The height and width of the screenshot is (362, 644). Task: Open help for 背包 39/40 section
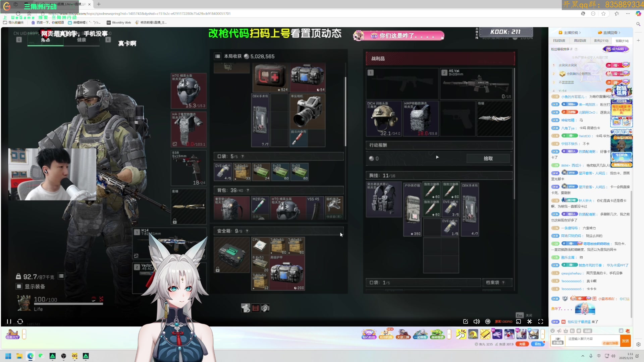(248, 190)
